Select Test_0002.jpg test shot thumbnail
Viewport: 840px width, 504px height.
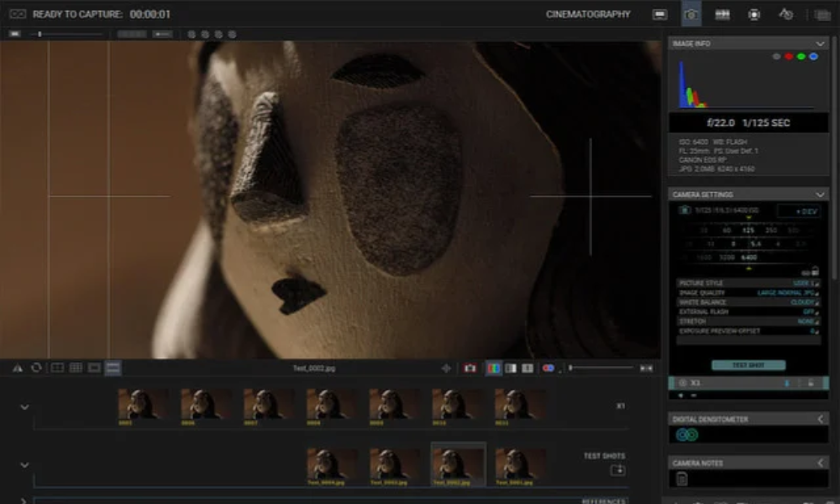click(459, 465)
